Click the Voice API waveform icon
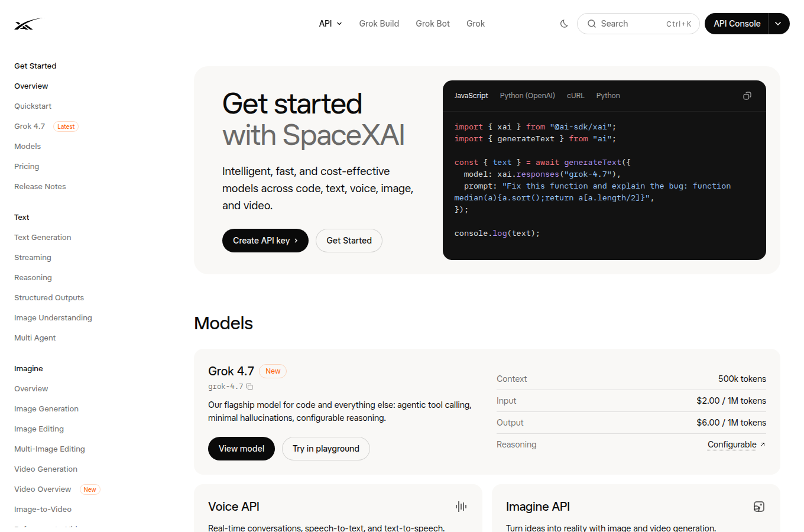 click(x=461, y=507)
